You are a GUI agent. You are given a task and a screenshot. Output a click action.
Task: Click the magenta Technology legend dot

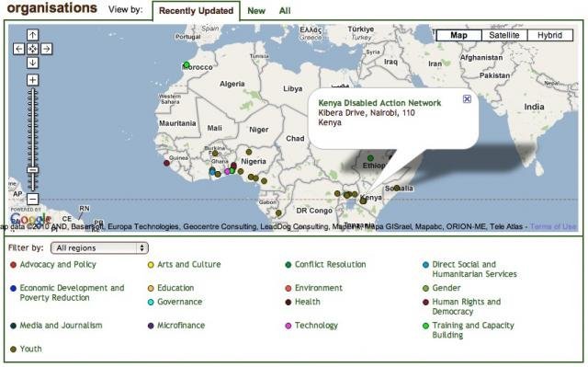288,327
